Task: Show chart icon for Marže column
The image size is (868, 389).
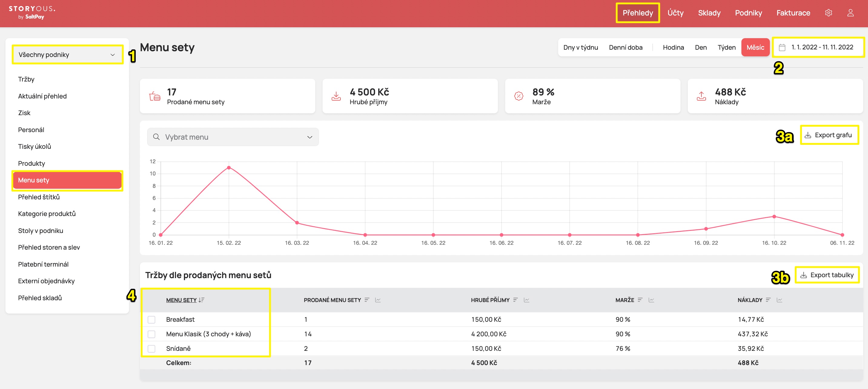Action: (651, 300)
